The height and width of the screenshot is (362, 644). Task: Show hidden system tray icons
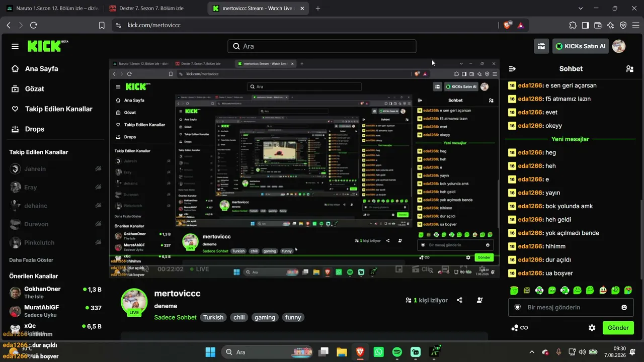532,352
